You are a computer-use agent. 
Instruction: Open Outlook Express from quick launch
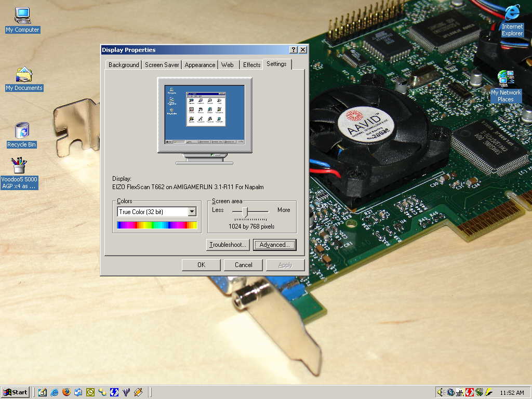[78, 392]
